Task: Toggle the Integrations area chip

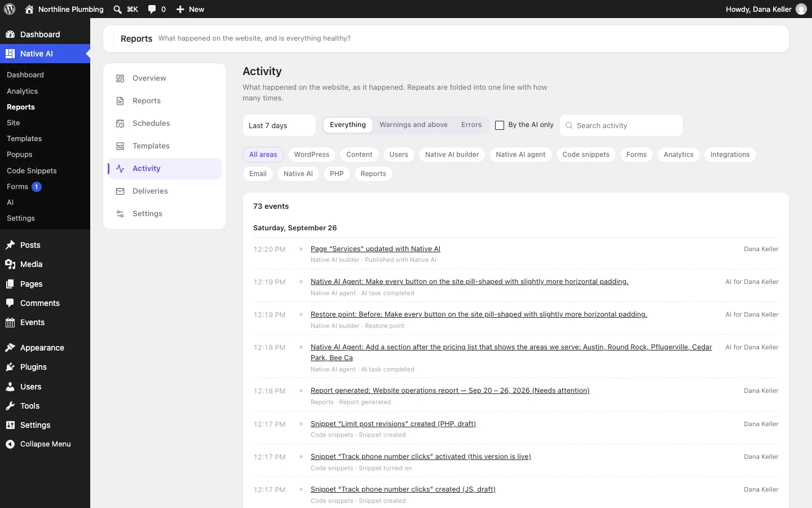Action: click(730, 155)
